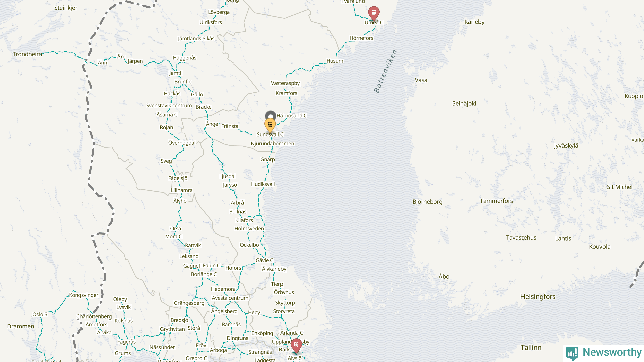Screen dimensions: 644x362
Task: Click the Mora C station label
Action: pyautogui.click(x=173, y=237)
